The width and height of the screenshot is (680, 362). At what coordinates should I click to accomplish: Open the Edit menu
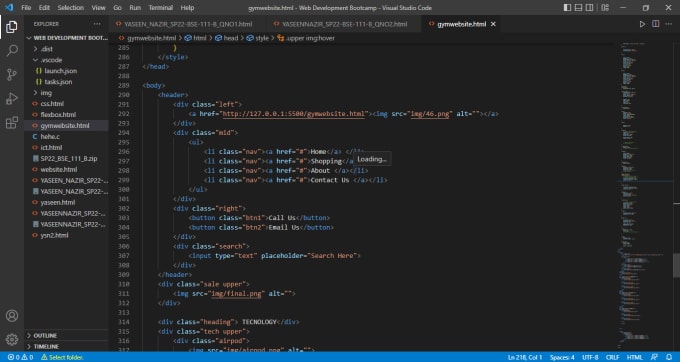click(x=44, y=8)
